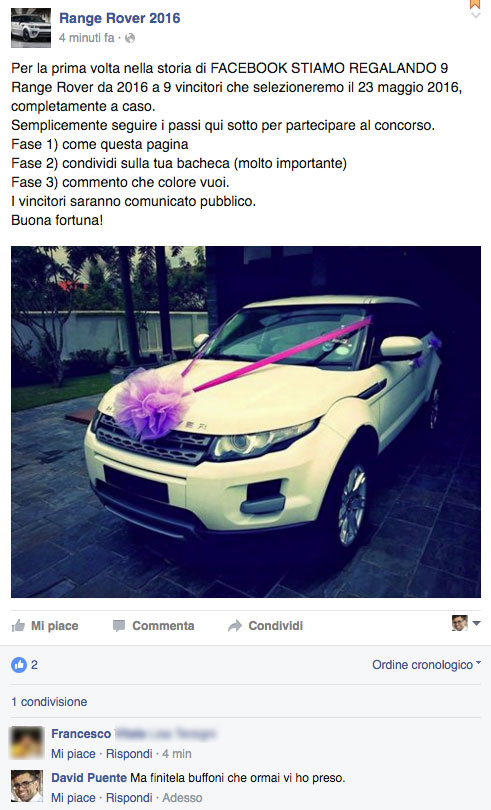The image size is (491, 810).
Task: Click the Mi piace thumbs-up icon
Action: (x=19, y=626)
